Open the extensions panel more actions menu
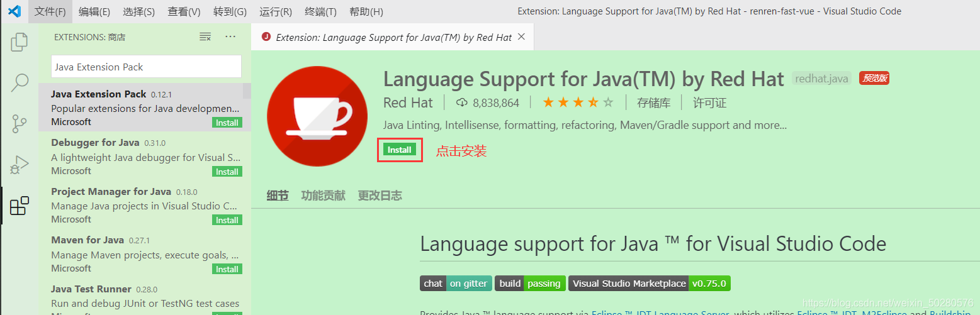980x315 pixels. coord(230,37)
